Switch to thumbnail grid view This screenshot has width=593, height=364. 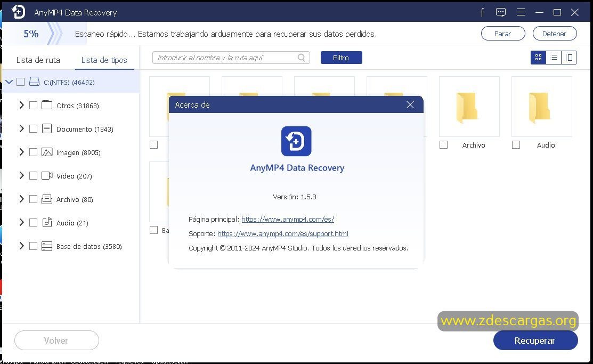(x=538, y=58)
